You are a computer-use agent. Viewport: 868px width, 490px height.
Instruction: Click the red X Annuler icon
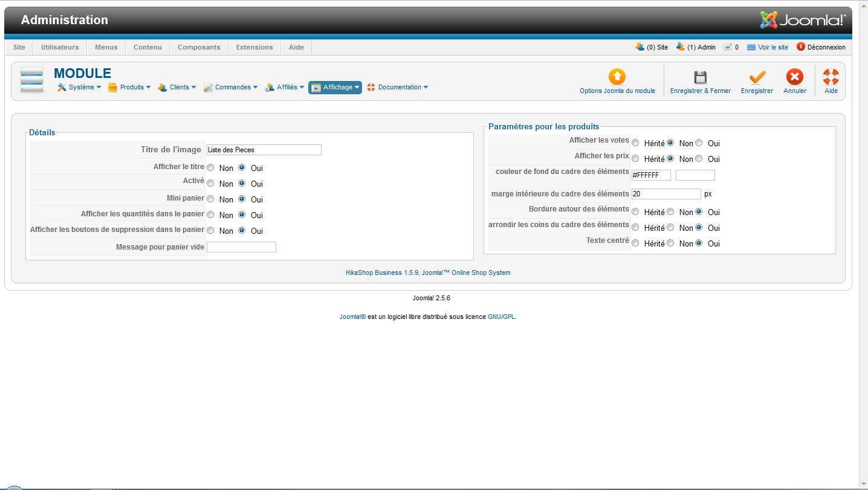[795, 77]
